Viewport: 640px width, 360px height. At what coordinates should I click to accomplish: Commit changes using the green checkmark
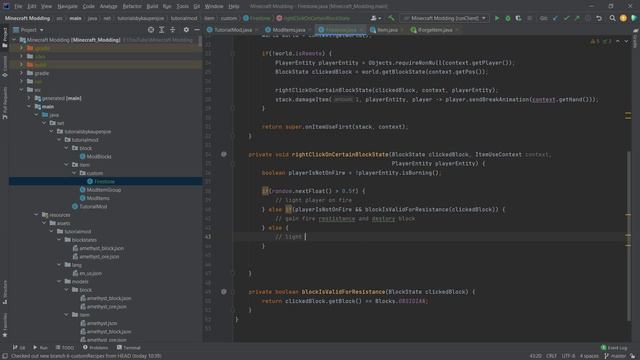(x=566, y=18)
